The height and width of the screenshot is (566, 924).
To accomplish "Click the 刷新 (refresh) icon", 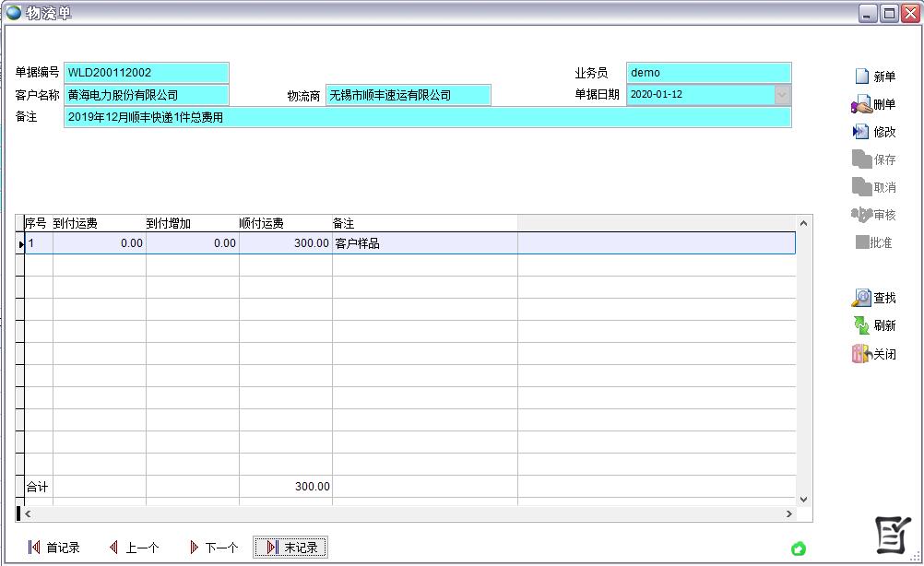I will [861, 325].
